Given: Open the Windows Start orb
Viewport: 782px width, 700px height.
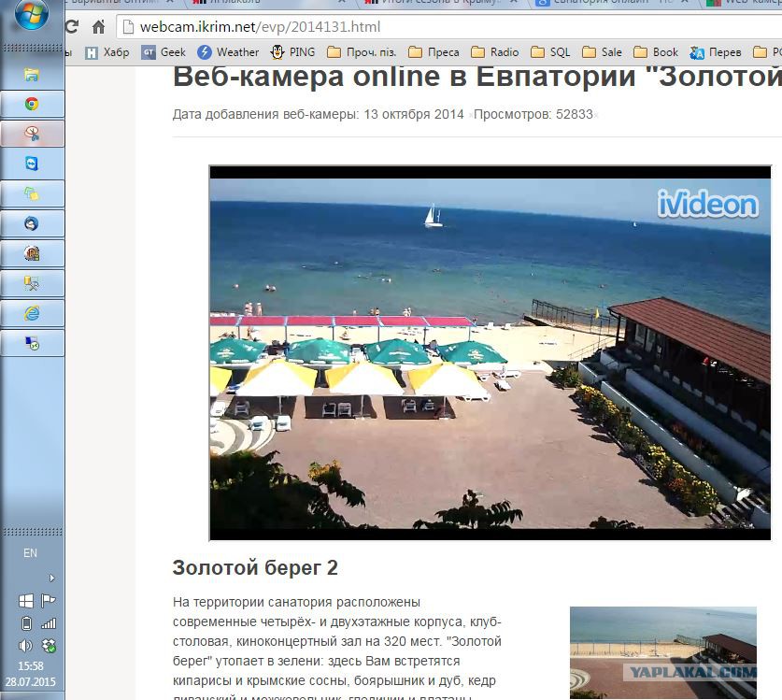Looking at the screenshot, I should pyautogui.click(x=32, y=14).
